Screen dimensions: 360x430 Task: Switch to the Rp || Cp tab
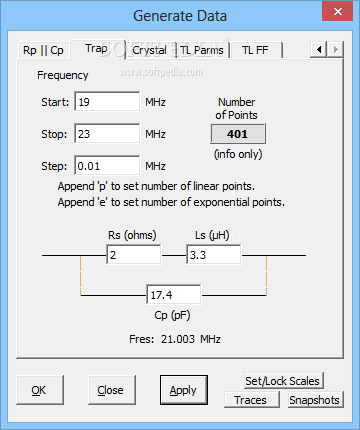(43, 51)
